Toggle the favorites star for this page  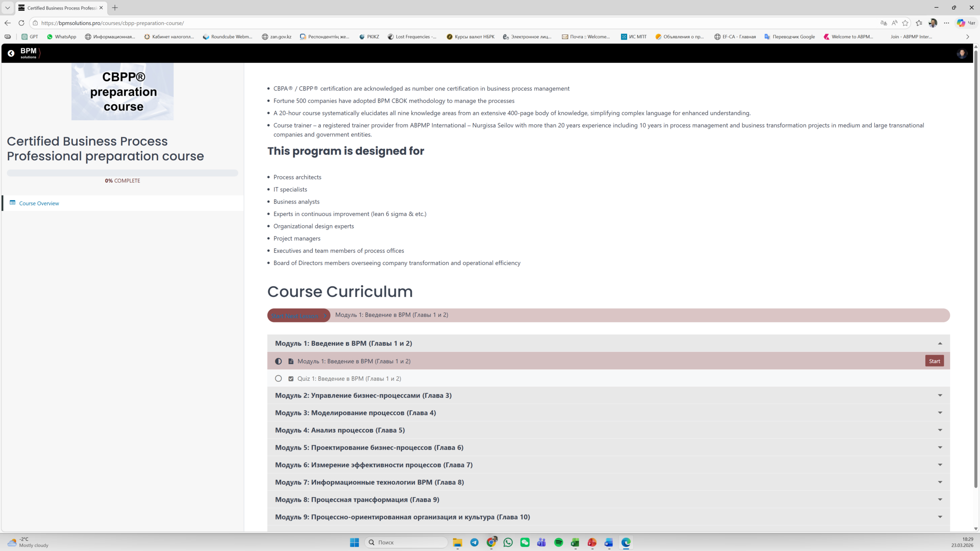906,23
